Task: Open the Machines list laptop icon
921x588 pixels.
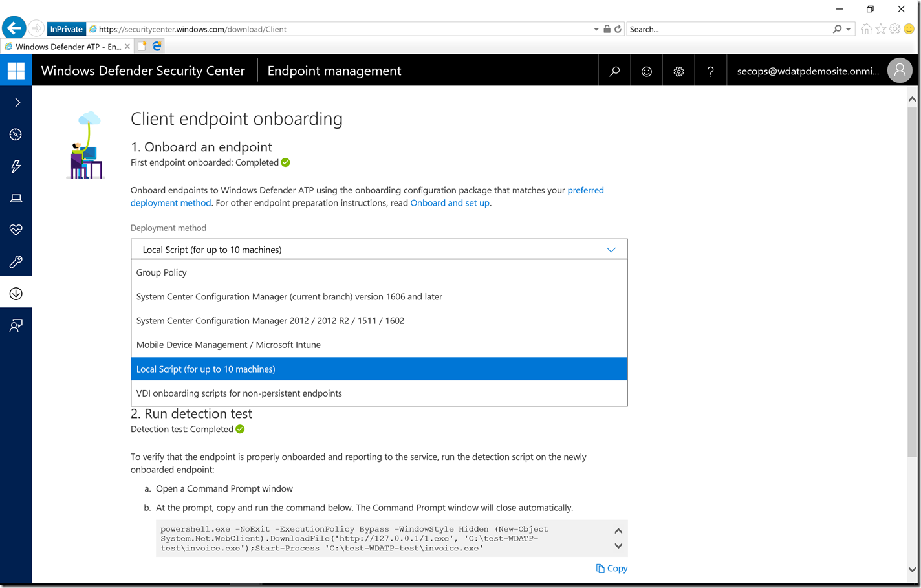Action: click(x=16, y=198)
